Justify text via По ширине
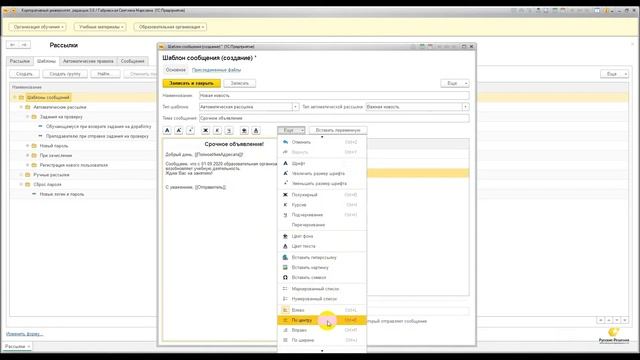 pos(322,340)
